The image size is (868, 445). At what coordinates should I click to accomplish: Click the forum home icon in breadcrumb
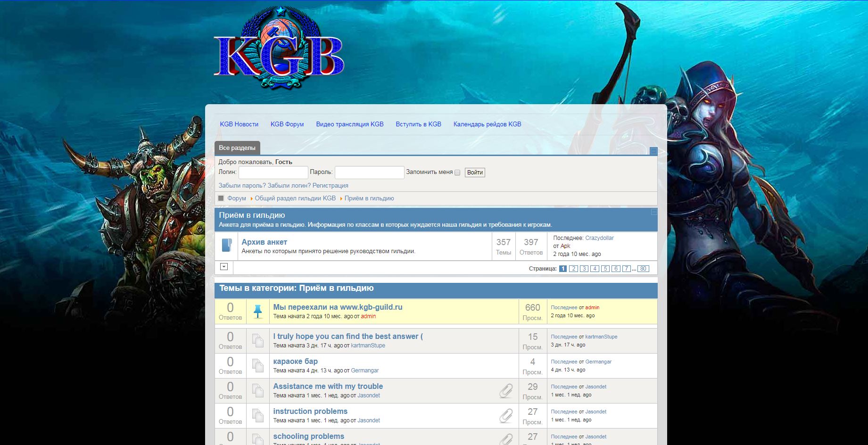click(x=221, y=198)
